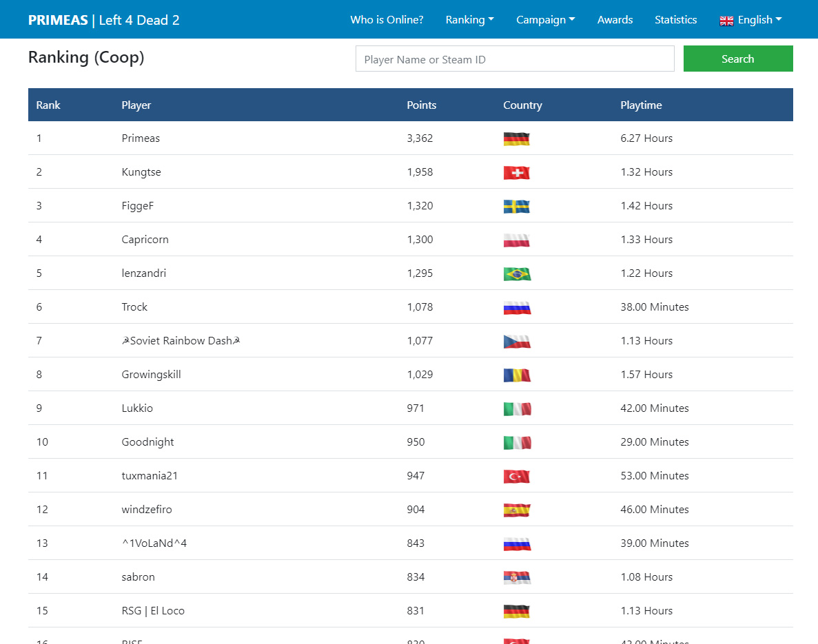Viewport: 818px width, 644px height.
Task: Click the Italian flag in Goodnight row
Action: pyautogui.click(x=517, y=443)
